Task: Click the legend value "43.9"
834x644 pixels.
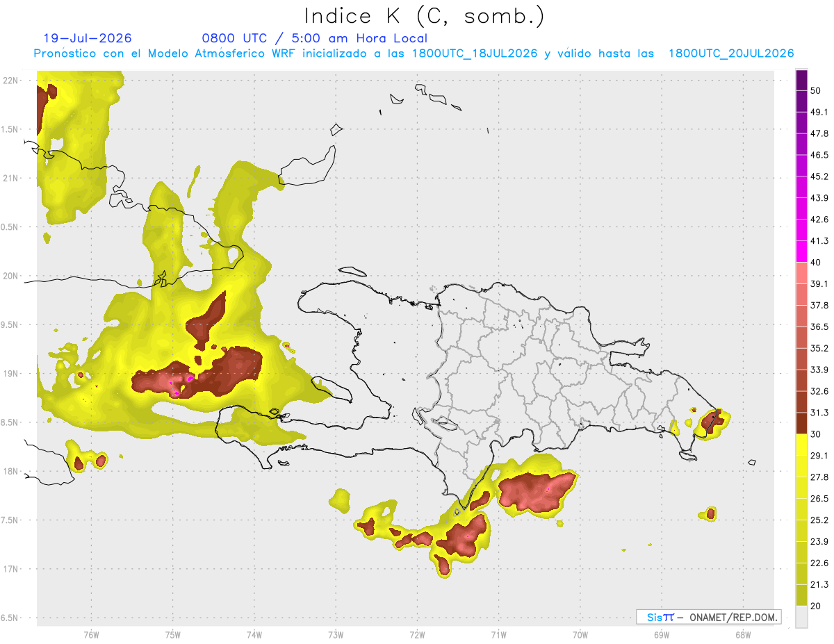Action: pos(819,198)
